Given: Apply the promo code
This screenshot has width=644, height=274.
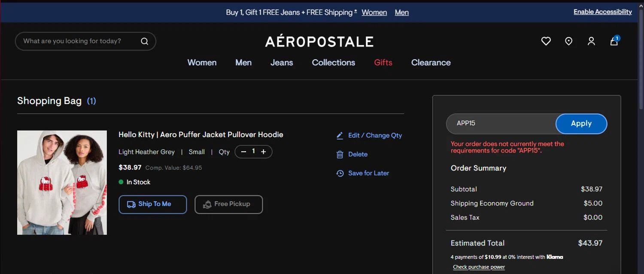Looking at the screenshot, I should click(581, 124).
